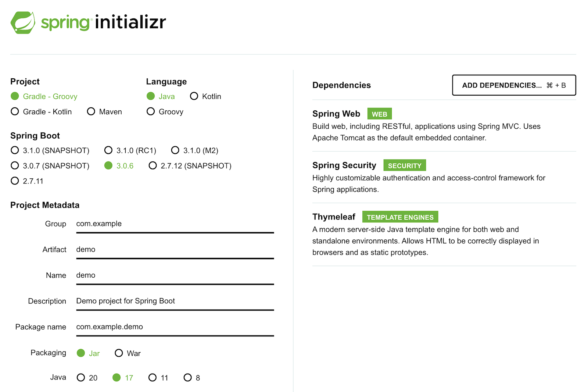This screenshot has height=392, width=588.
Task: Click the Thymeleaf dependency entry
Action: click(x=334, y=217)
